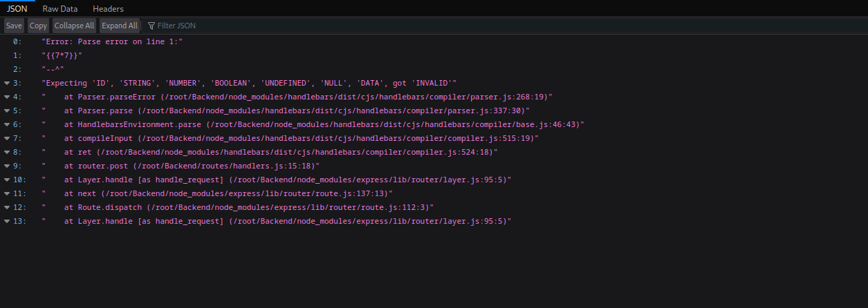Click the funnel filter icon
The image size is (868, 308).
click(151, 26)
